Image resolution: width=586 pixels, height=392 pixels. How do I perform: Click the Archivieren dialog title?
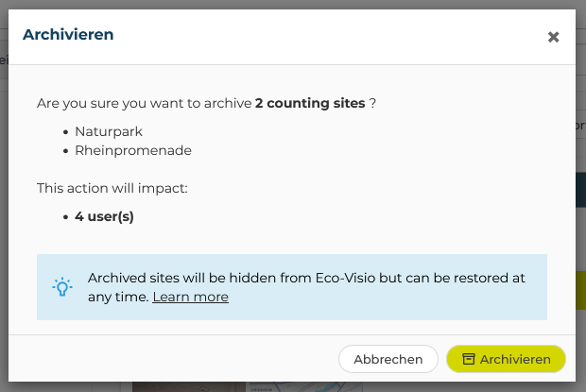click(68, 34)
